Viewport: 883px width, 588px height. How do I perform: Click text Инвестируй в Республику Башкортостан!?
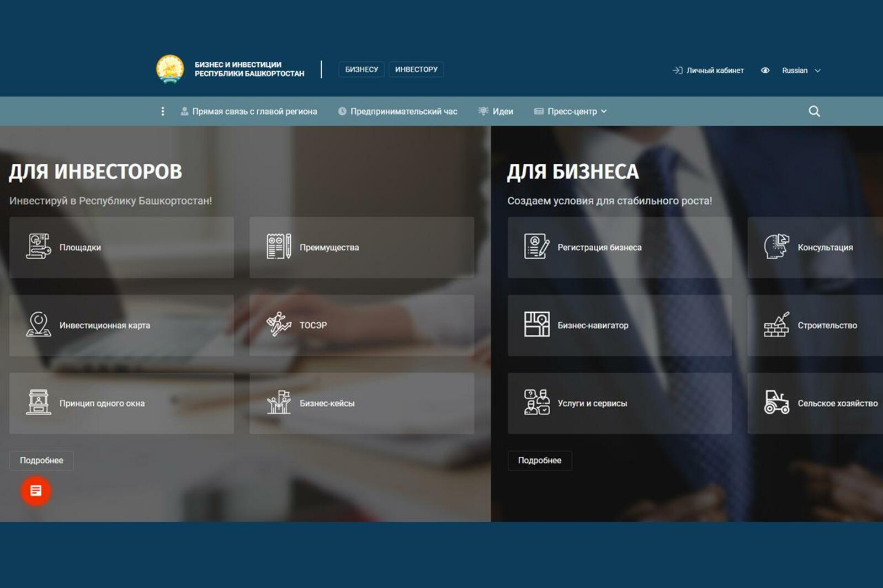pyautogui.click(x=110, y=201)
